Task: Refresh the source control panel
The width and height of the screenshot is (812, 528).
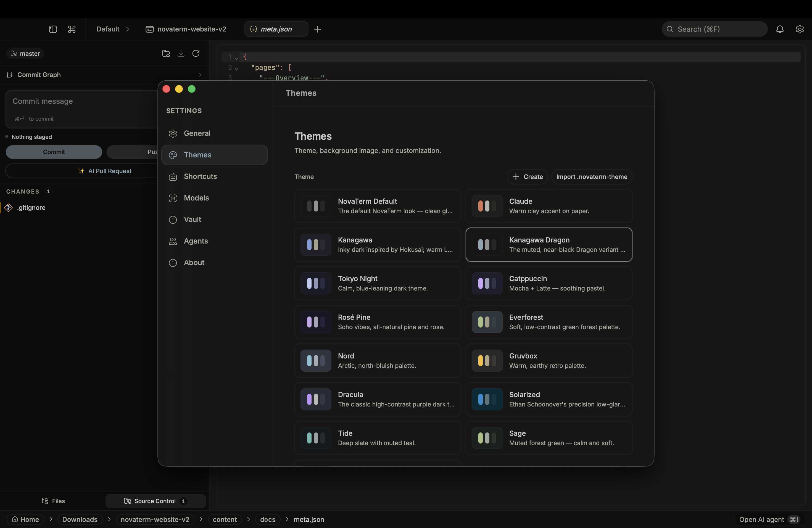Action: click(196, 54)
